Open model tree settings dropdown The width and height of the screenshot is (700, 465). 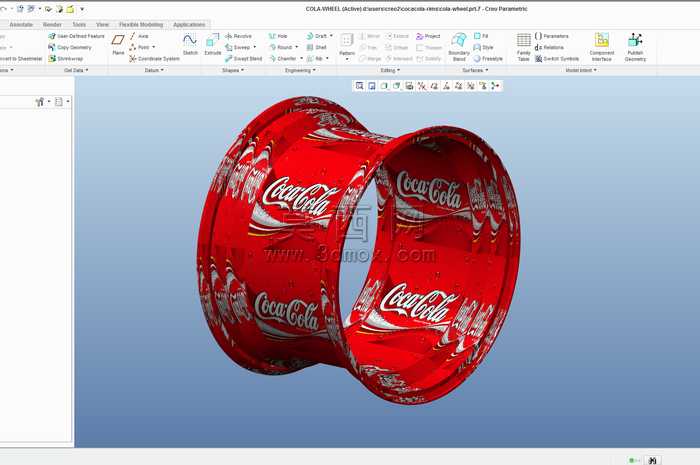[42, 102]
